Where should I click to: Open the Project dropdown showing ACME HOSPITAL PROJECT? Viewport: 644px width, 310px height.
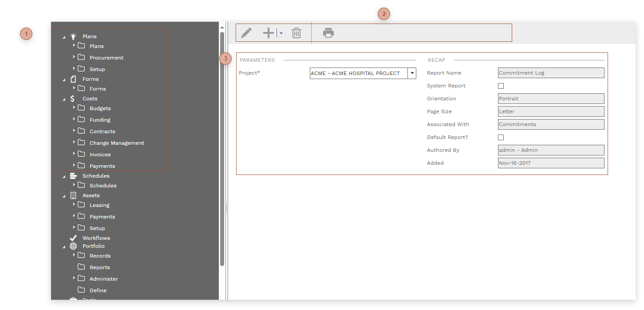411,73
